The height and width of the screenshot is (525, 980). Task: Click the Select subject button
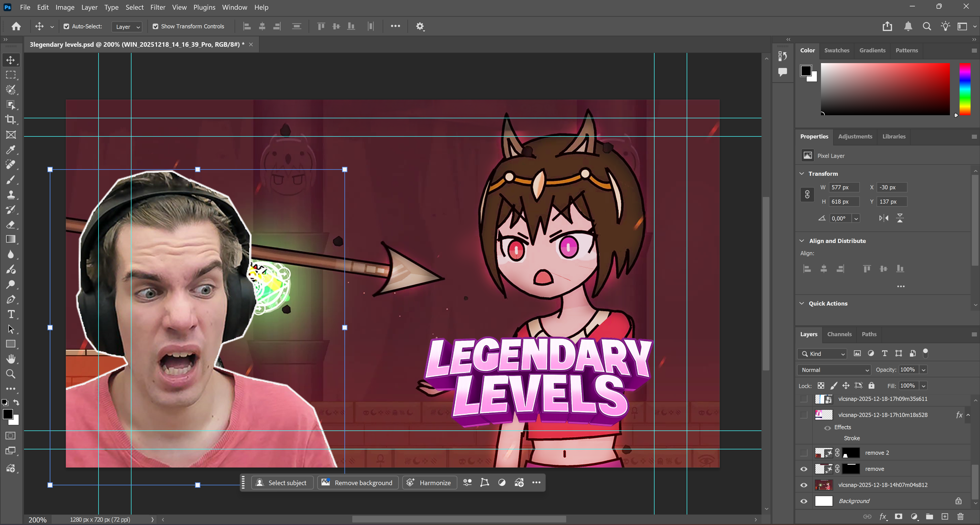(x=282, y=483)
